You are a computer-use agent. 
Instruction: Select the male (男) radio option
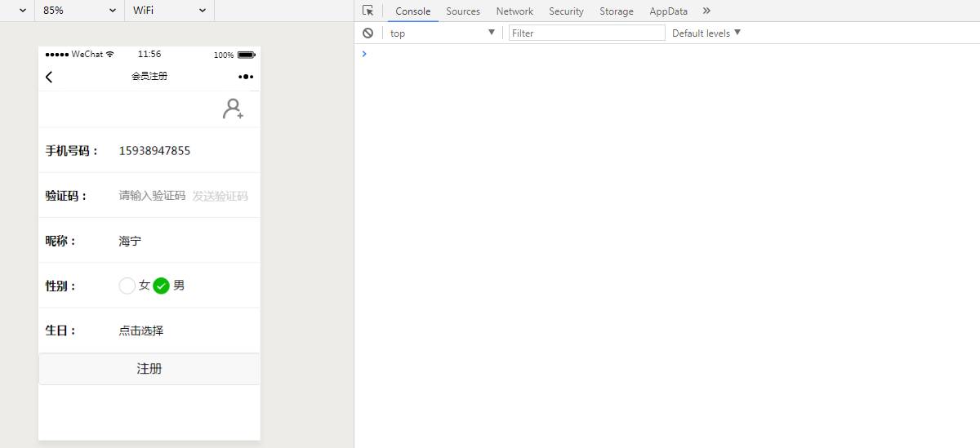(162, 286)
